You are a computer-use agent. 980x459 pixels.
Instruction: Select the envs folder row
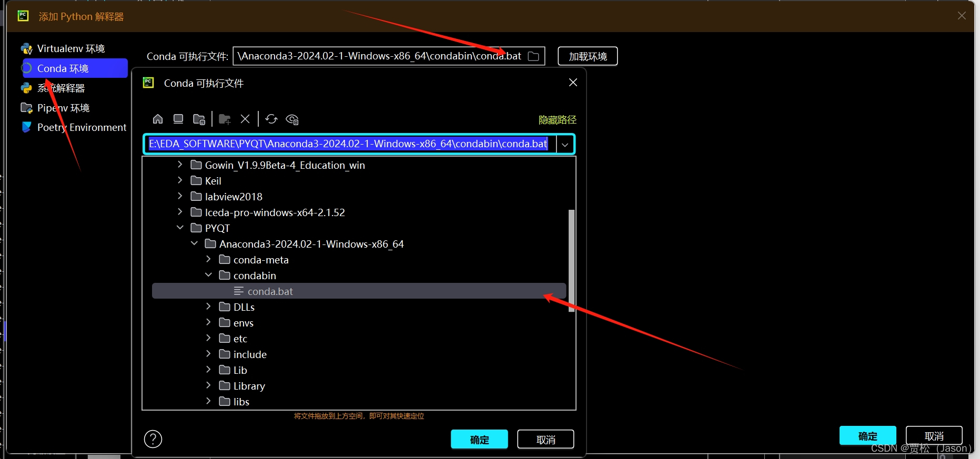359,323
